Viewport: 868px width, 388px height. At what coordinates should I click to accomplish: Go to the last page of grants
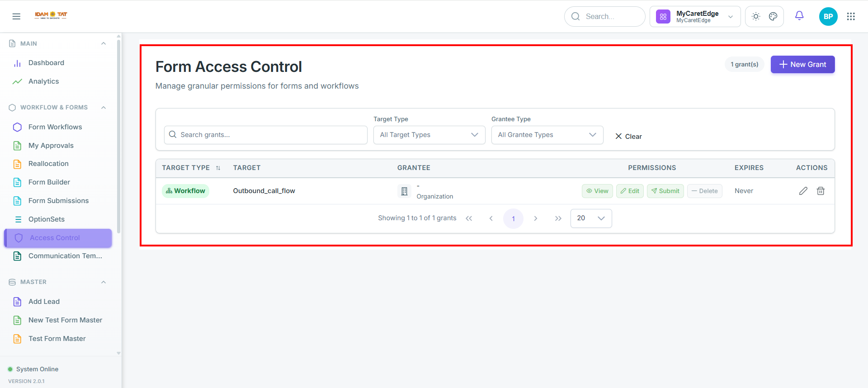coord(558,218)
